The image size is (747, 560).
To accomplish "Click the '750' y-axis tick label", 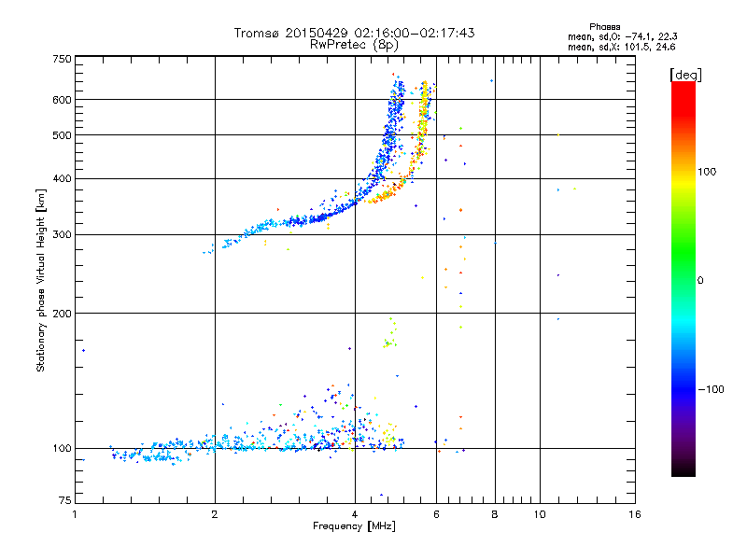I will click(62, 59).
